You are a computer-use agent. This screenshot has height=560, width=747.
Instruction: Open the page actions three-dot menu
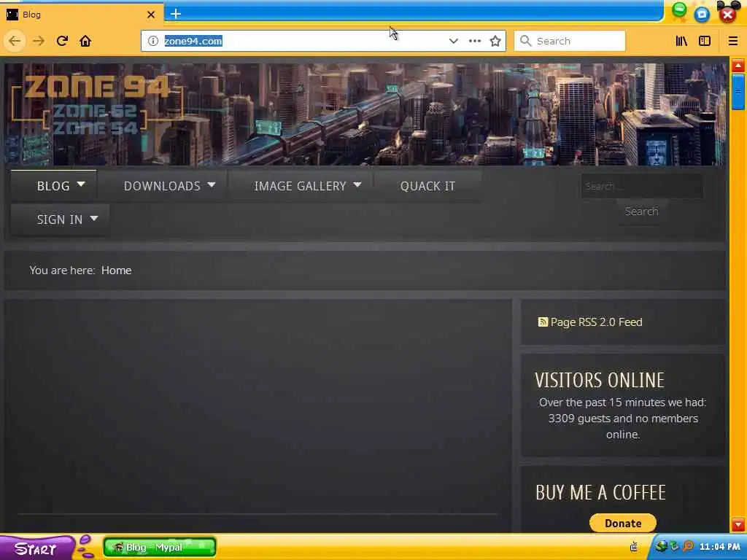click(x=474, y=41)
